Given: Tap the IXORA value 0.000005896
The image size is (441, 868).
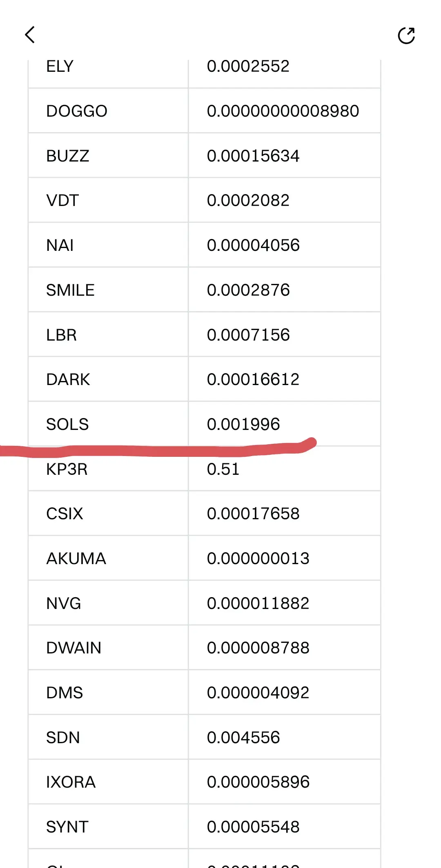Looking at the screenshot, I should (x=258, y=782).
